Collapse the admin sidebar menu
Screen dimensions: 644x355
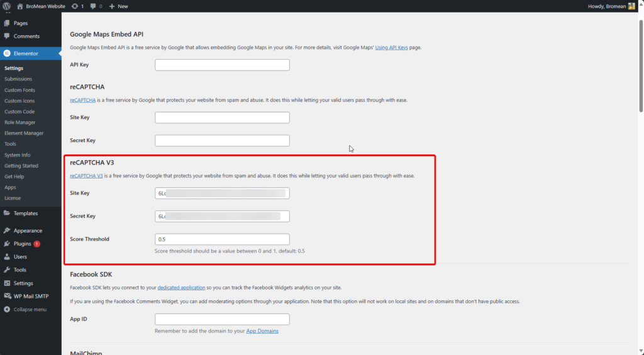[25, 309]
